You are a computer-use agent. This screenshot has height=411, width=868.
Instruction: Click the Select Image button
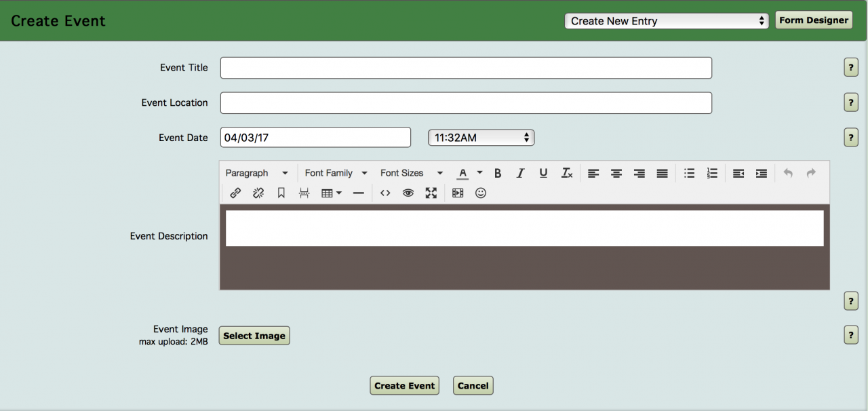pyautogui.click(x=254, y=336)
